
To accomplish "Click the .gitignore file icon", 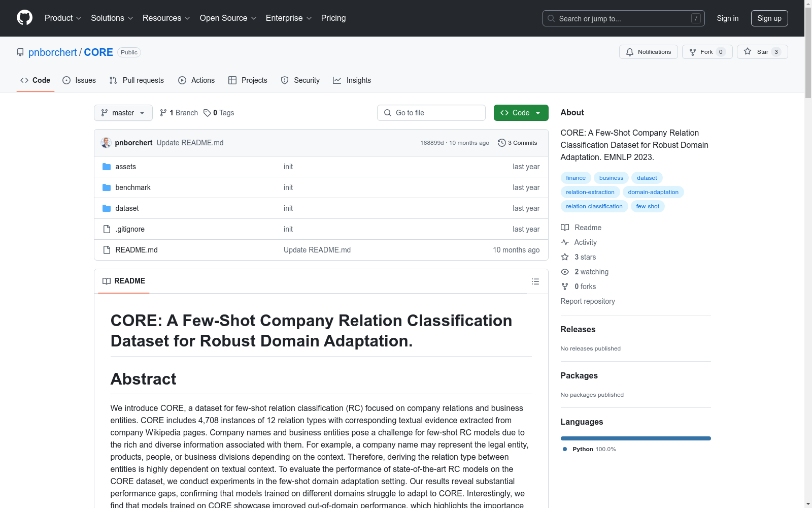I will pos(107,229).
